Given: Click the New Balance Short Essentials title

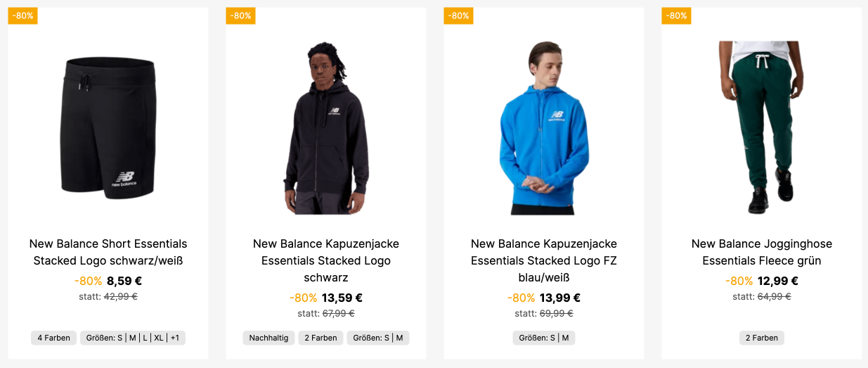Looking at the screenshot, I should tap(108, 252).
